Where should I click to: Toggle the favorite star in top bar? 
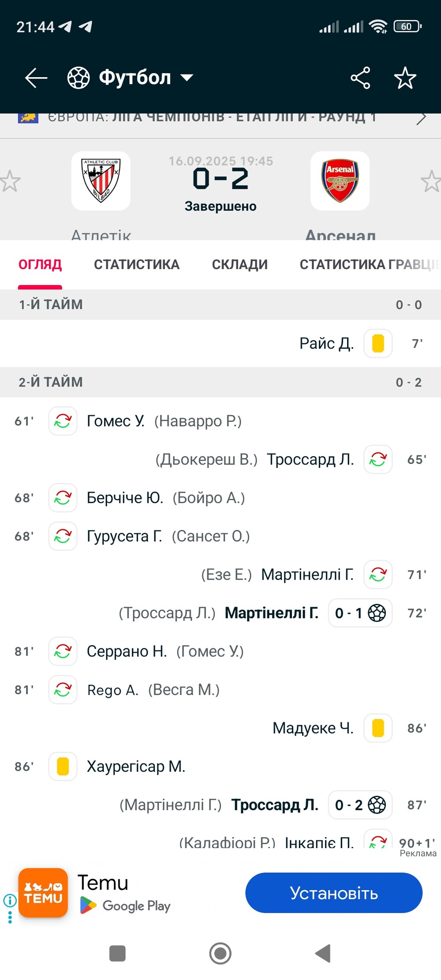(x=405, y=78)
